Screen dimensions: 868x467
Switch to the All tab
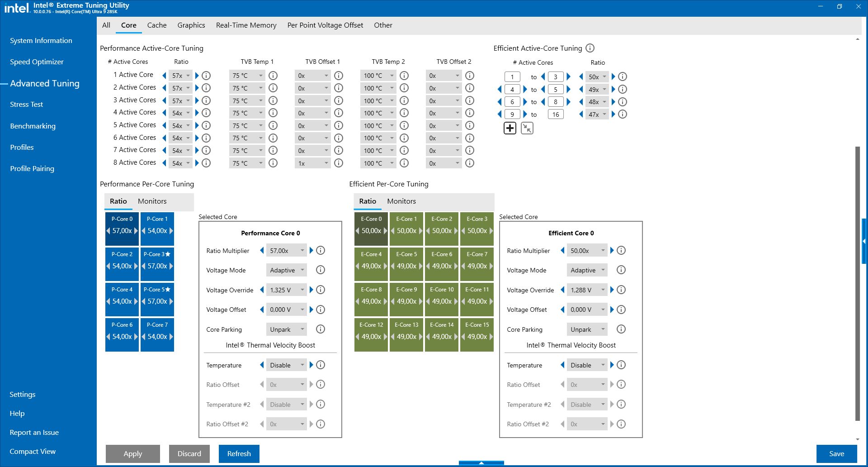coord(106,25)
